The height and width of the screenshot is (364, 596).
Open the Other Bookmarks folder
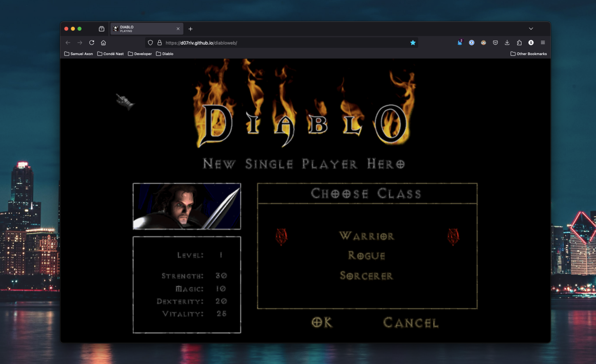[x=529, y=54]
